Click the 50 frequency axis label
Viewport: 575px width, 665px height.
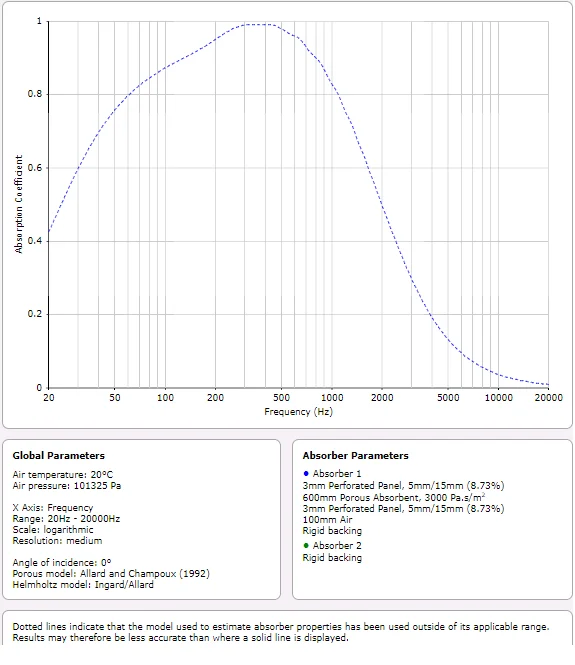click(114, 398)
